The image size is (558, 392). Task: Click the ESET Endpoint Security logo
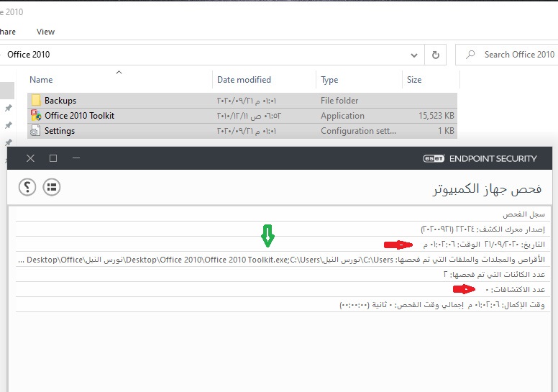(490, 158)
